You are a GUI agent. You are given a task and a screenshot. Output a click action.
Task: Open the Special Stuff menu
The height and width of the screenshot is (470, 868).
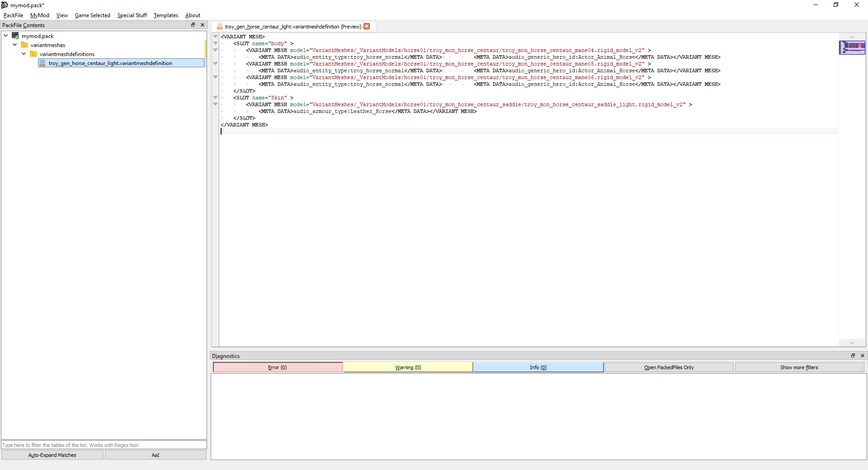[132, 15]
